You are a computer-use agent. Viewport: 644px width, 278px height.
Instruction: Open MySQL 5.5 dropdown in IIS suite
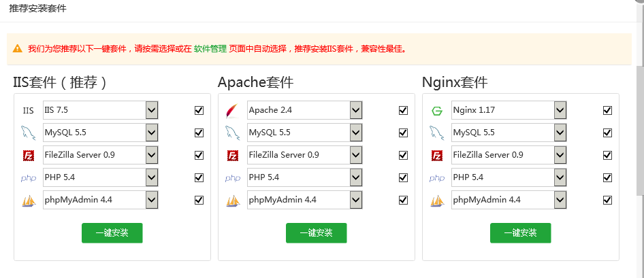coord(101,133)
